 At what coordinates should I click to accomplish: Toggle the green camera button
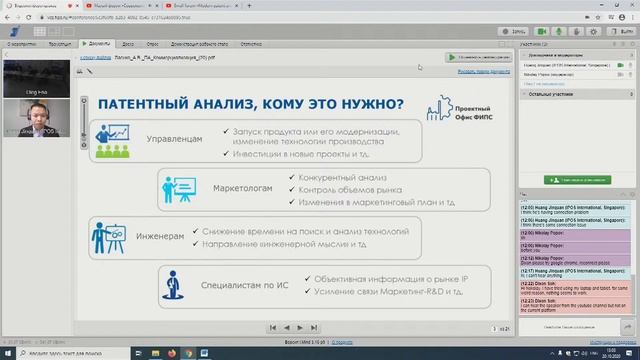tap(542, 31)
